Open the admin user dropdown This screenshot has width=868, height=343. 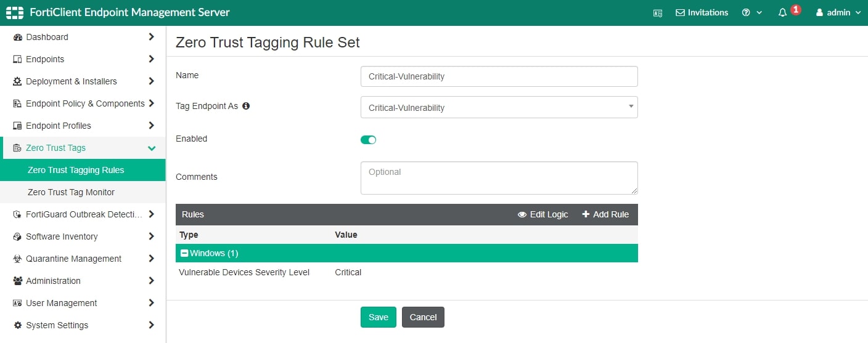[x=838, y=12]
